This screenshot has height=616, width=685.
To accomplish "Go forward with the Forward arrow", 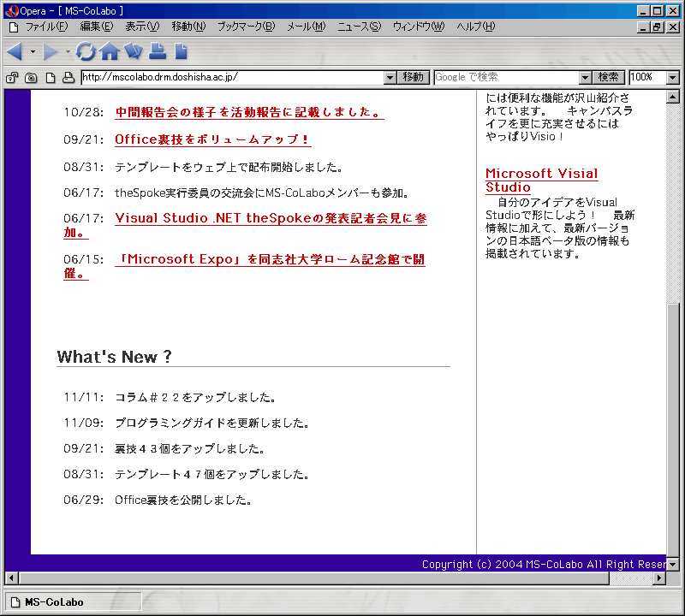I will point(51,51).
